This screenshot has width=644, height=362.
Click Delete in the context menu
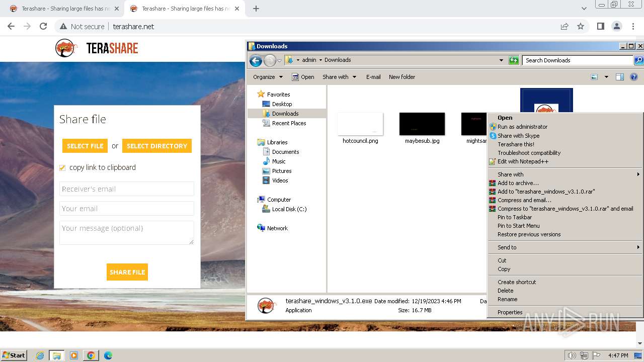pyautogui.click(x=505, y=291)
